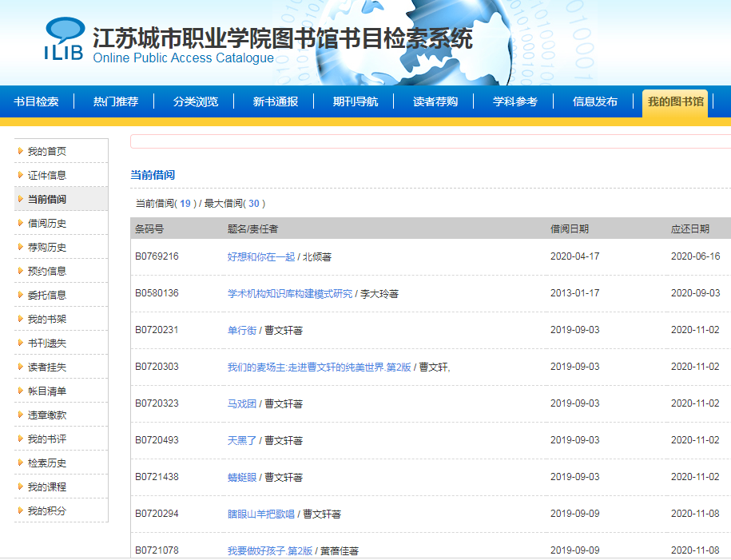Click the empty pink-bordered notice bar

[x=430, y=141]
